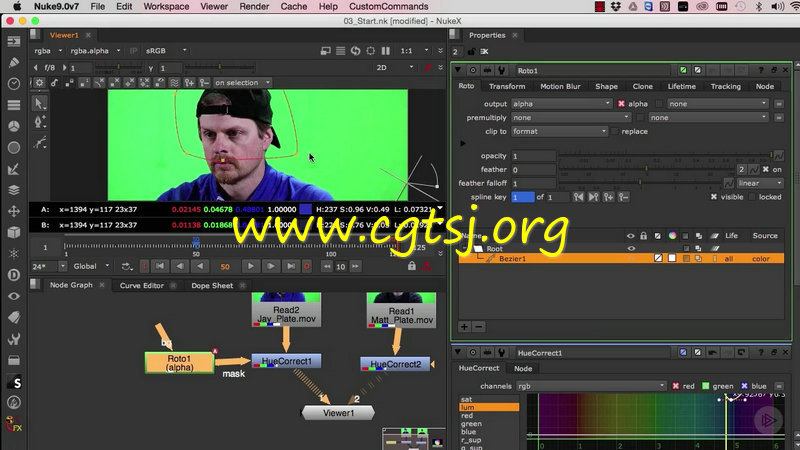
Task: Open the Color nodes wheel icon
Action: click(x=14, y=126)
